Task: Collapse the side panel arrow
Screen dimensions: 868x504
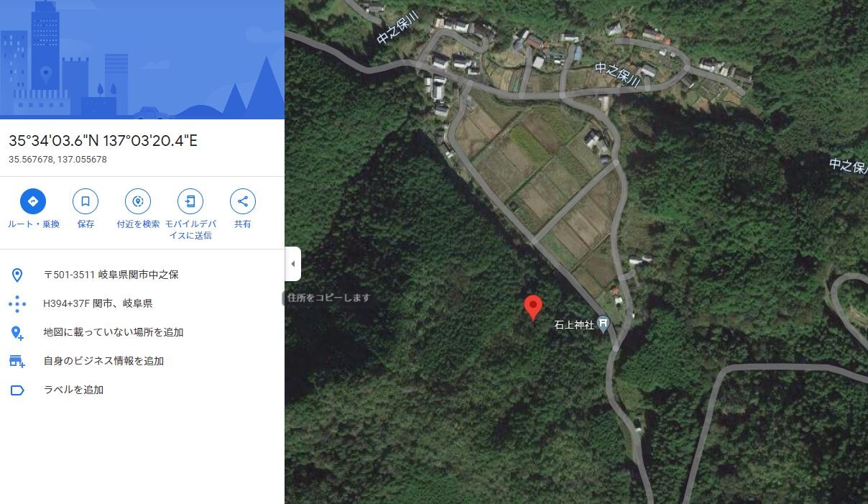Action: (292, 264)
